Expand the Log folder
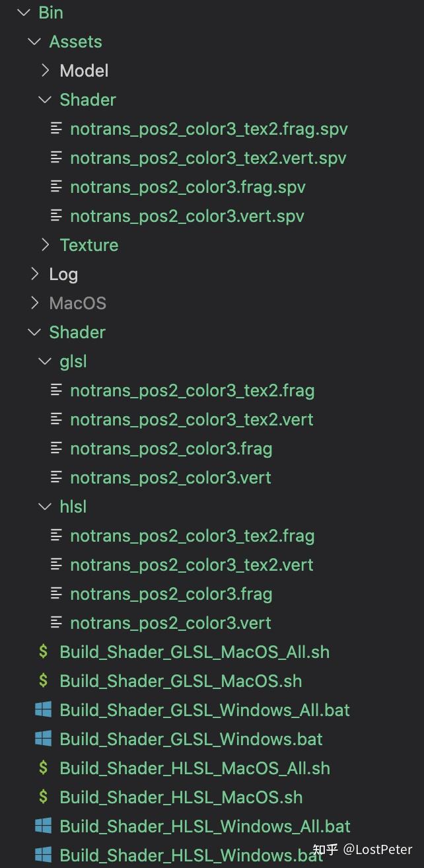The width and height of the screenshot is (424, 868). click(34, 273)
